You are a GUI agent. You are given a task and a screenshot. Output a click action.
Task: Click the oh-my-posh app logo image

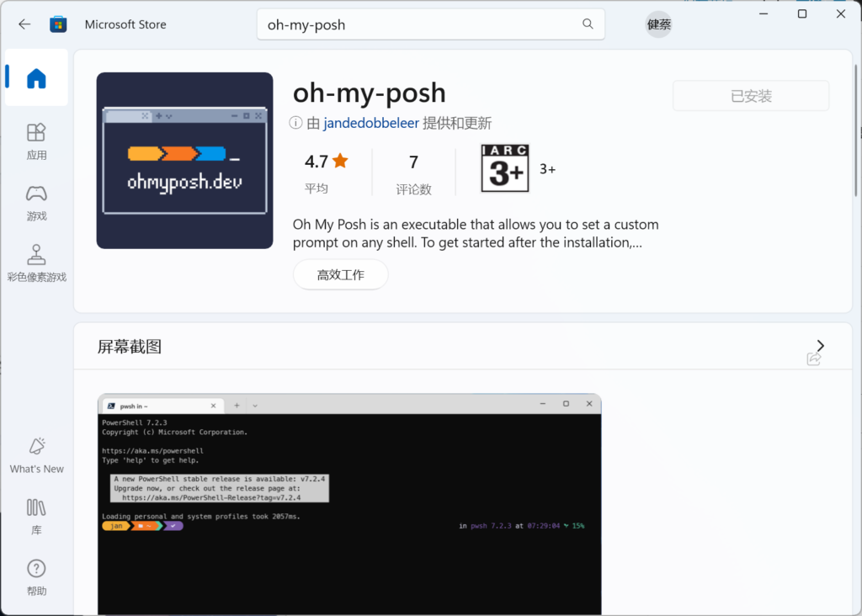tap(184, 161)
